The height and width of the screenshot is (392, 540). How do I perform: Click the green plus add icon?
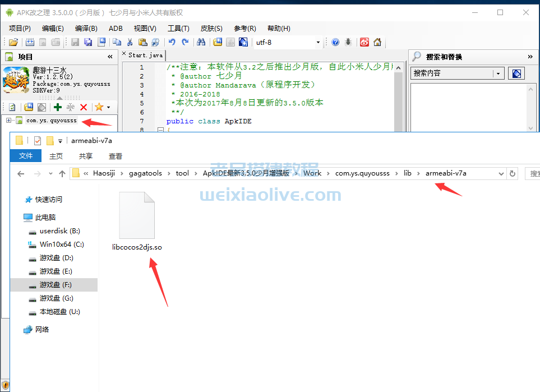57,107
